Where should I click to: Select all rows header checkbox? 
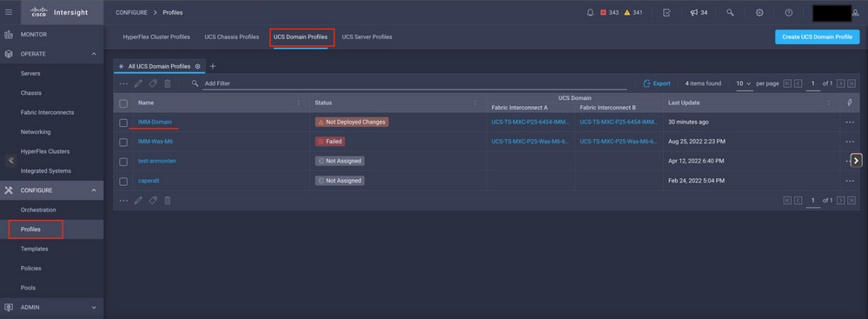tap(123, 103)
